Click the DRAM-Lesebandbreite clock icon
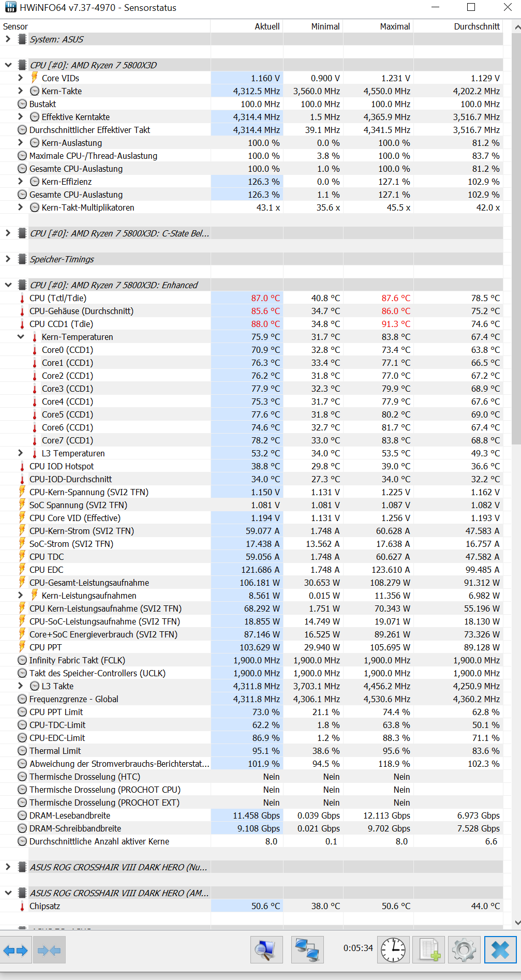Image resolution: width=521 pixels, height=980 pixels. (x=22, y=815)
